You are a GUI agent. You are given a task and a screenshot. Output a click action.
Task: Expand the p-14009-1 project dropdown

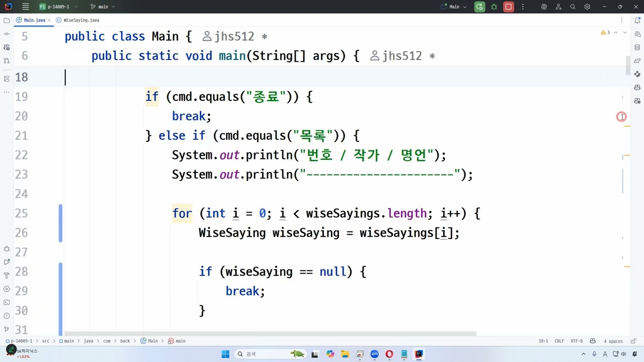pyautogui.click(x=58, y=7)
